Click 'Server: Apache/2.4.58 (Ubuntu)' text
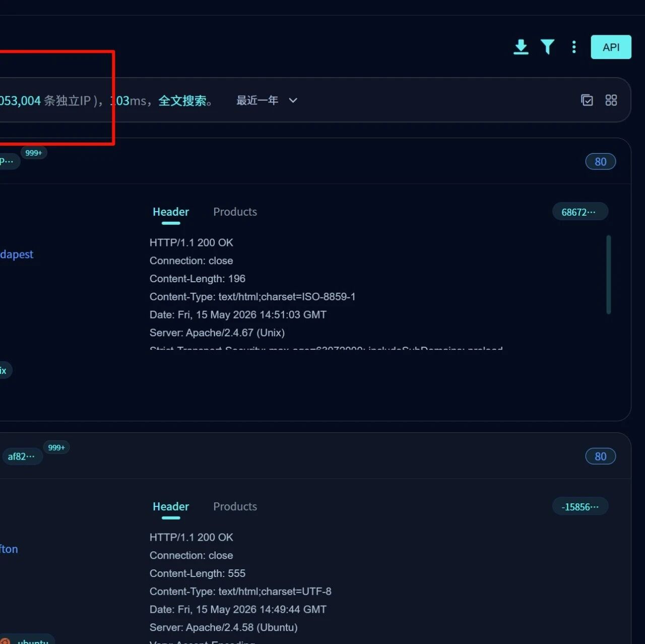Screen dimensions: 645x644 click(223, 627)
